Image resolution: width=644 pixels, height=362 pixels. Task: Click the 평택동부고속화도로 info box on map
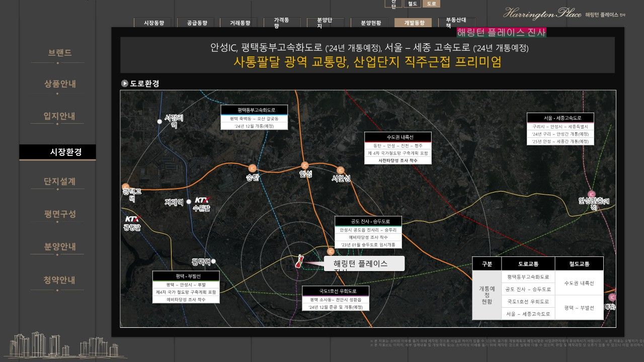coord(254,117)
